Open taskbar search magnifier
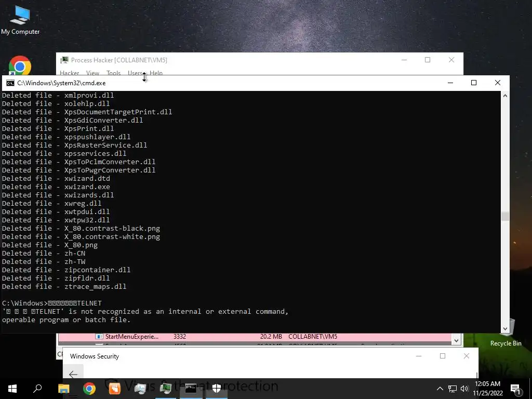The image size is (532, 399). point(37,389)
